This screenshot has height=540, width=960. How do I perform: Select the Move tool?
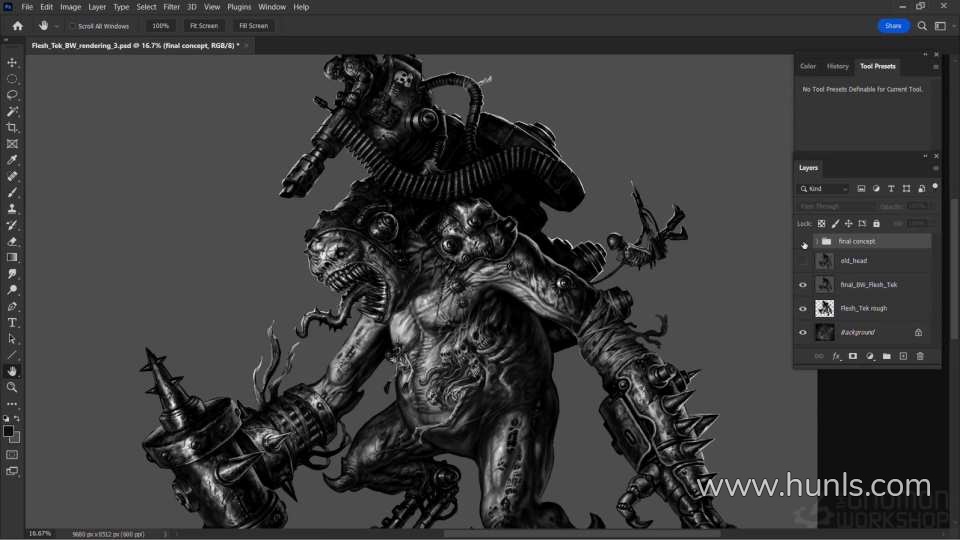(12, 63)
